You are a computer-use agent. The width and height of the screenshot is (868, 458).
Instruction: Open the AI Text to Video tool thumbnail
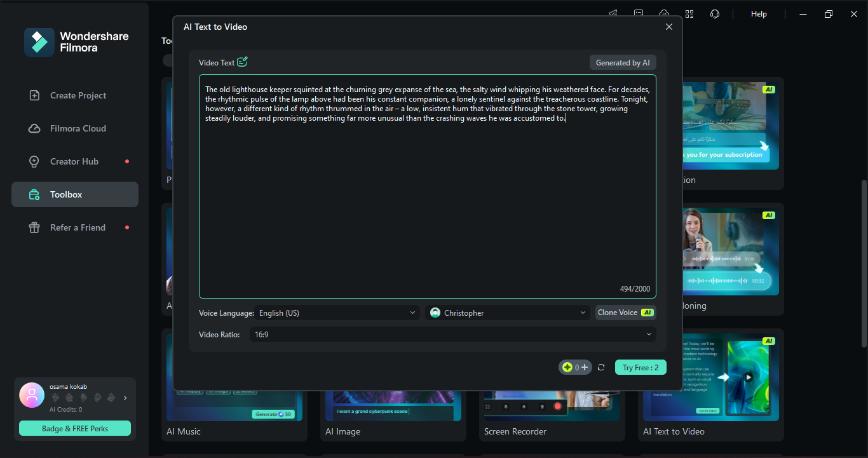pos(711,377)
